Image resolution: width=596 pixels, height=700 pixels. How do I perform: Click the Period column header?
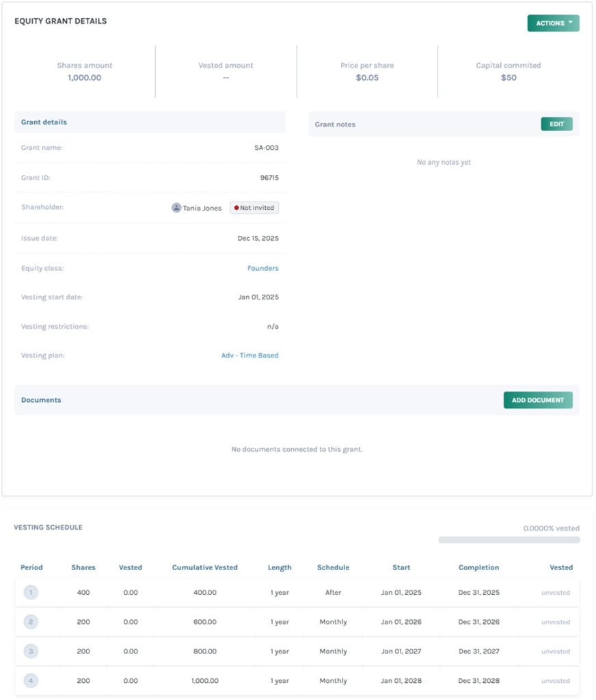[31, 567]
